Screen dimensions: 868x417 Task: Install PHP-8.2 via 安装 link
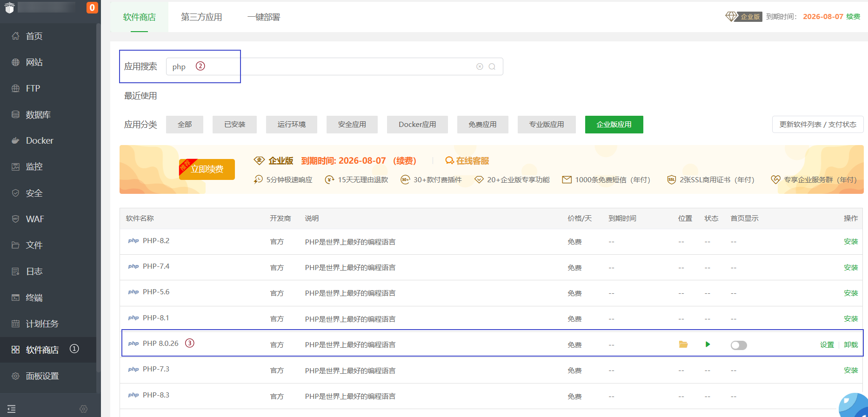tap(850, 242)
